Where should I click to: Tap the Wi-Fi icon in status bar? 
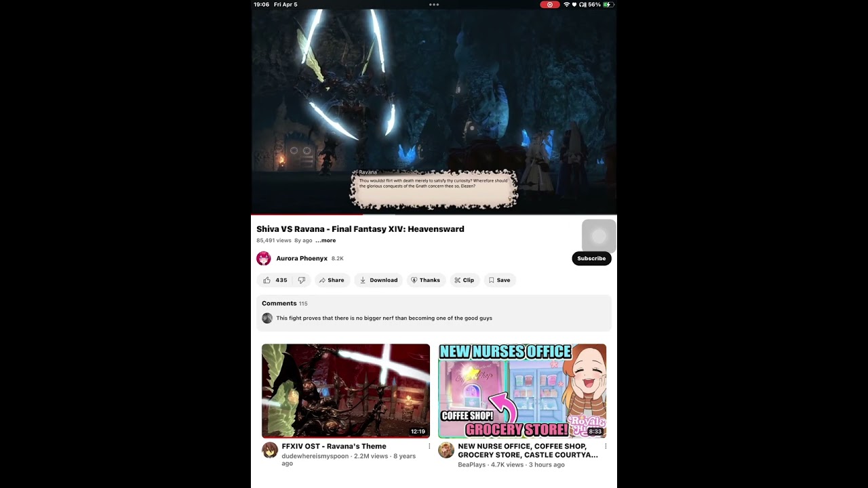pos(566,5)
